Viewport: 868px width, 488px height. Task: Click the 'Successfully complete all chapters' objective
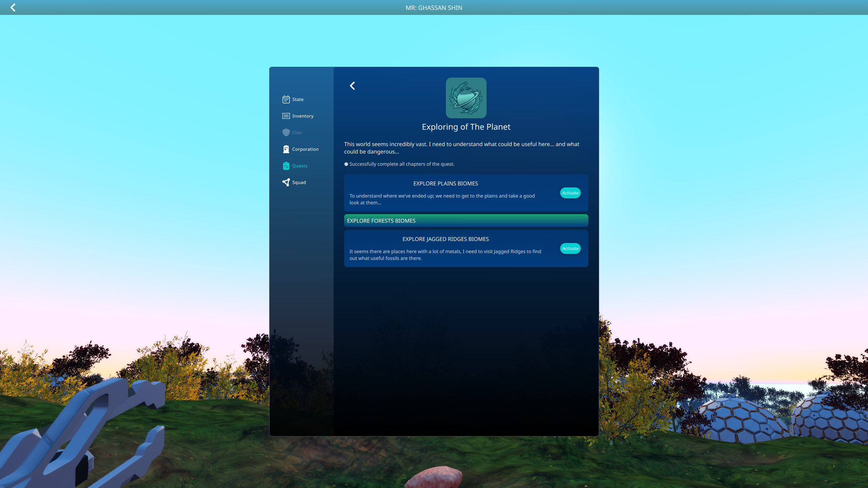[402, 164]
